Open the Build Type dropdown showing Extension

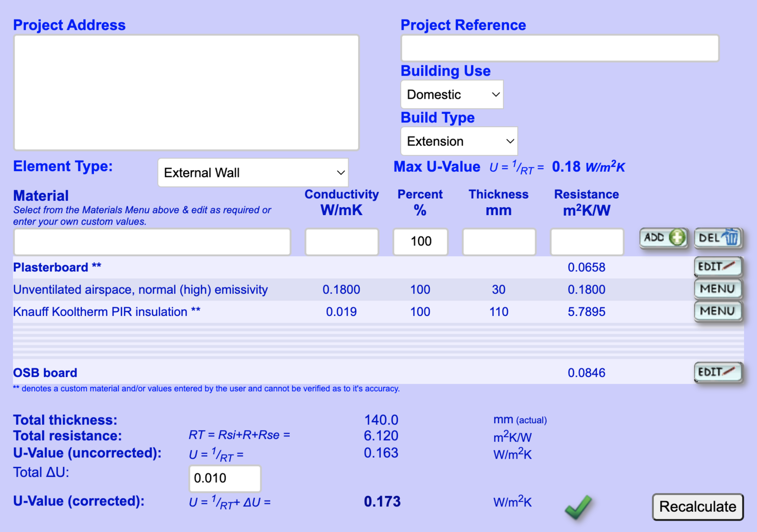pyautogui.click(x=458, y=141)
